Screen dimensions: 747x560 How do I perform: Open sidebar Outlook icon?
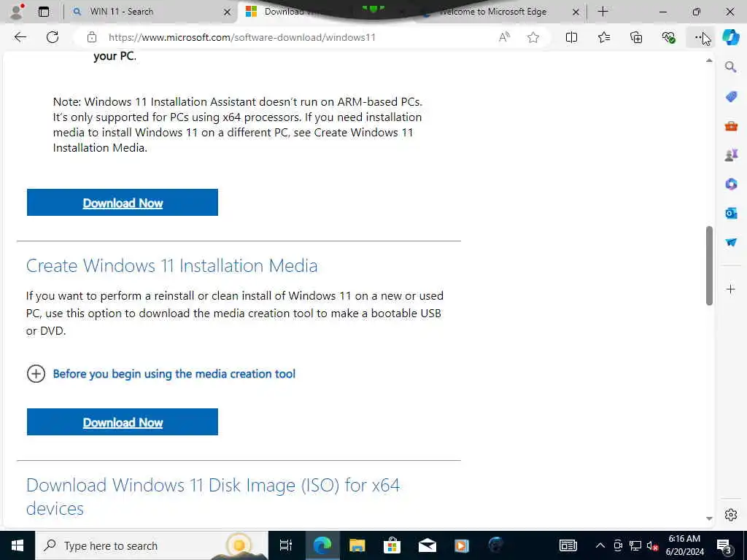click(731, 213)
